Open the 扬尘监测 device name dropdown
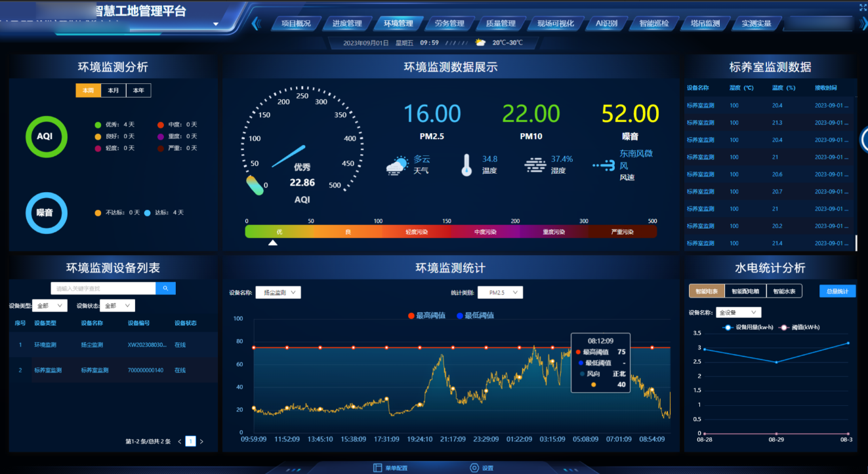The image size is (868, 474). (278, 292)
